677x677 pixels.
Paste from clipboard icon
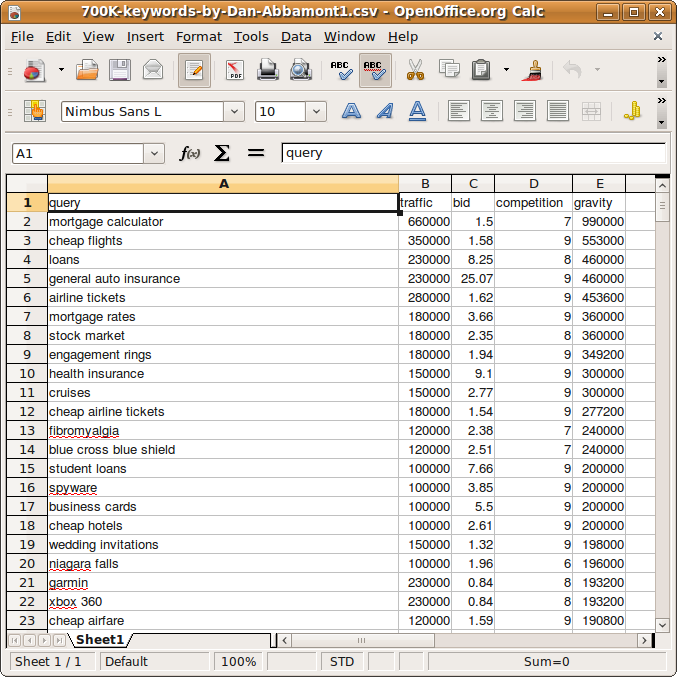tap(481, 70)
